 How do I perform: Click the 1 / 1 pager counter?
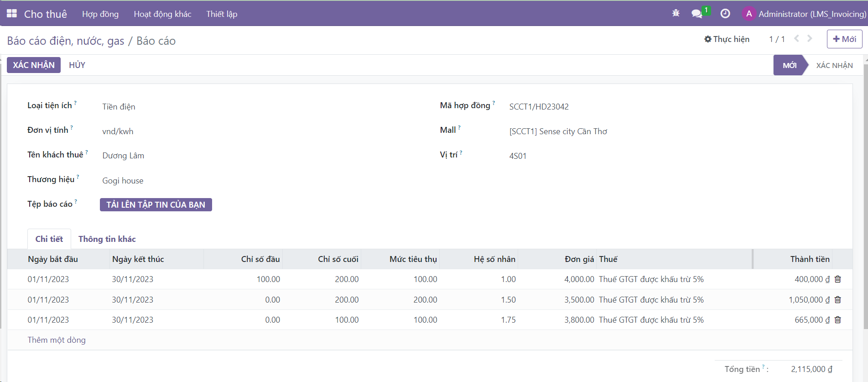(x=777, y=39)
